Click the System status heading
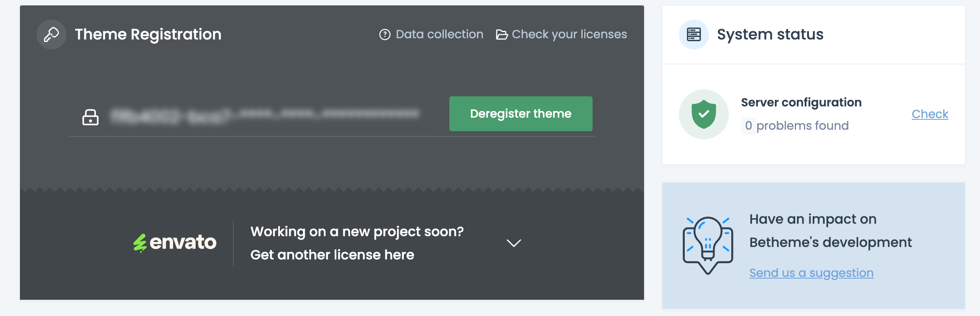This screenshot has height=316, width=980. (x=770, y=35)
